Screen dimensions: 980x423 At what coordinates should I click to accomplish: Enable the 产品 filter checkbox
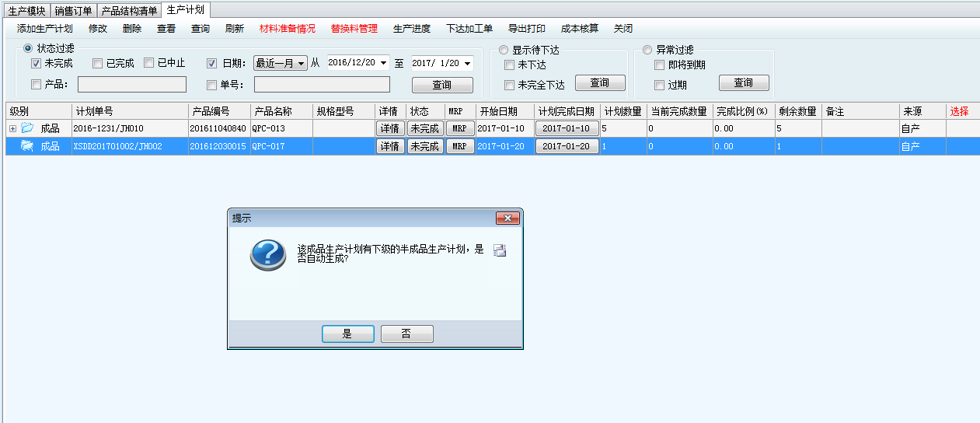36,85
